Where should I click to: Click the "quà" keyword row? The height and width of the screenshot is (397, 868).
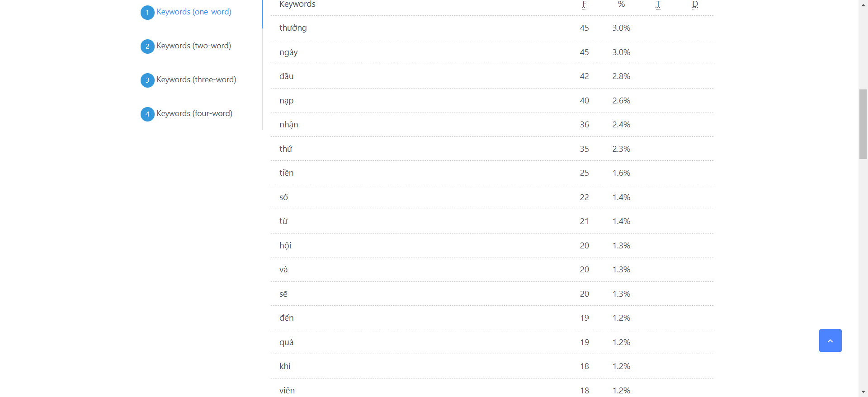(x=286, y=342)
